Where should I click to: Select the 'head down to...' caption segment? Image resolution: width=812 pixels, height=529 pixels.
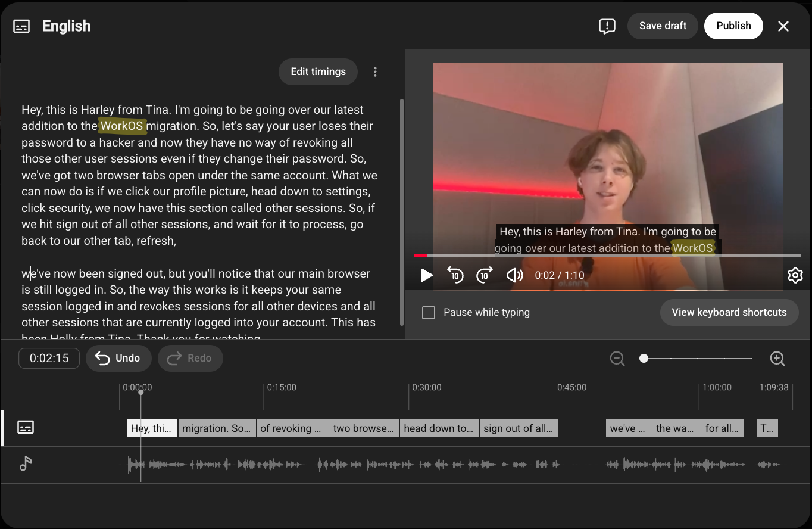439,428
